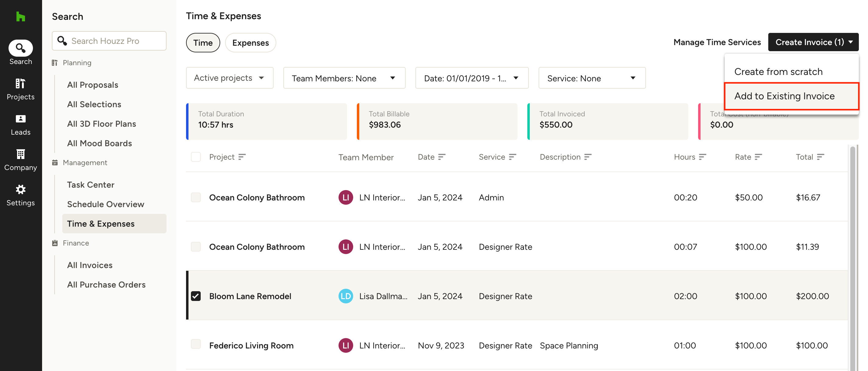This screenshot has height=371, width=868.
Task: Open All Invoices in the Finance section
Action: [90, 265]
